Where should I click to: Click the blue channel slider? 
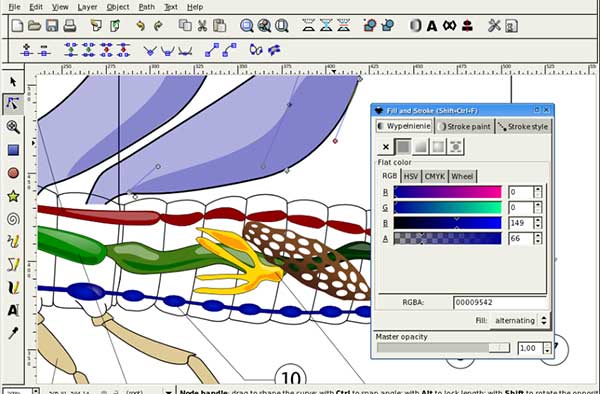pos(447,223)
